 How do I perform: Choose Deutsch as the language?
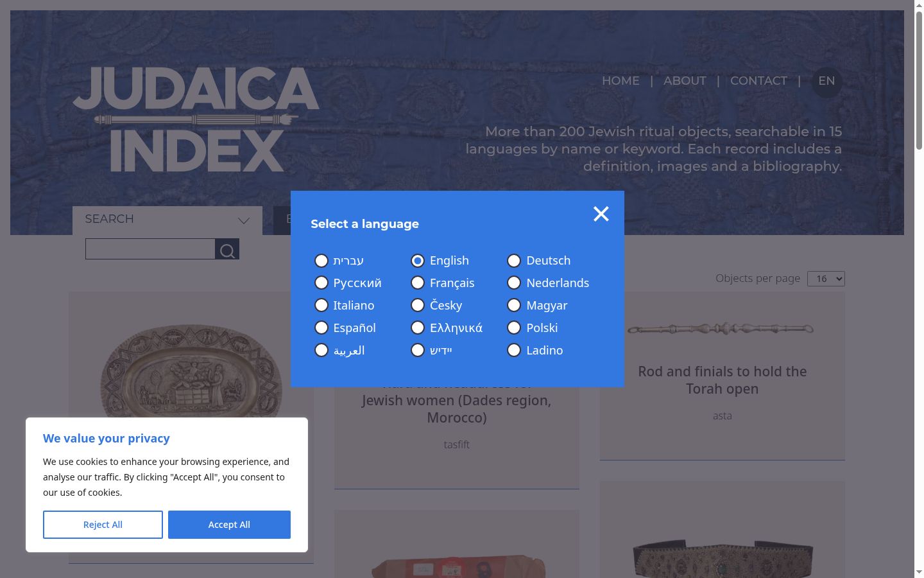point(514,261)
